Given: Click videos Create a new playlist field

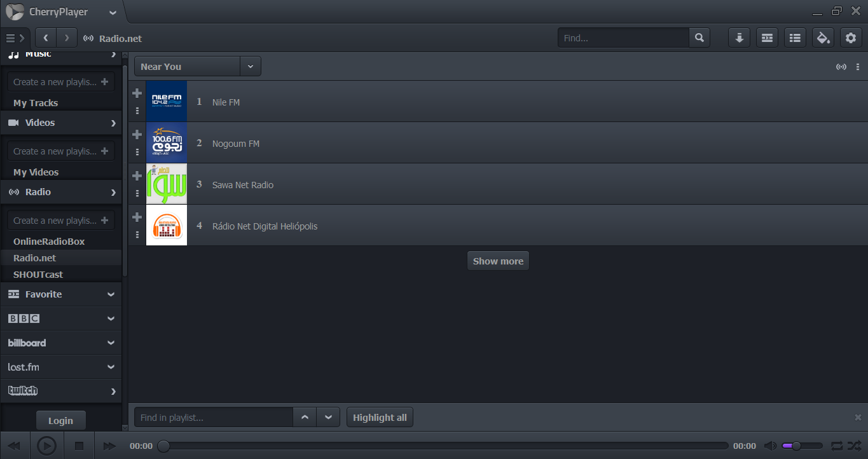Looking at the screenshot, I should pos(61,151).
